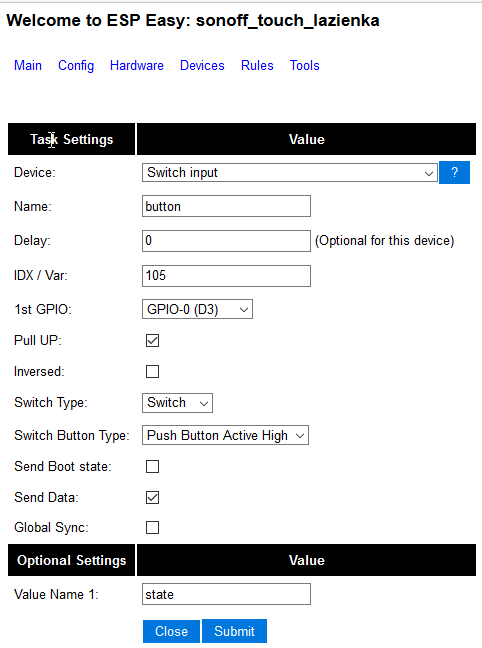
Task: Enable the Global Sync checkbox
Action: [x=153, y=528]
